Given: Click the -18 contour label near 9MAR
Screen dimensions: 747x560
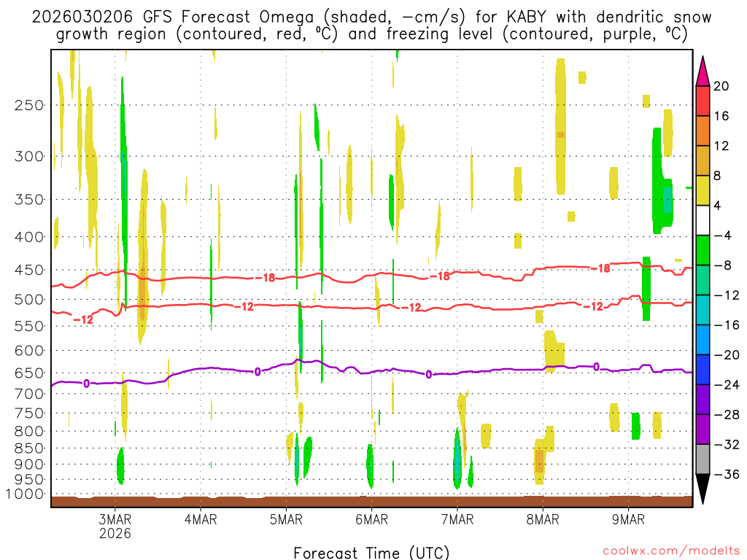Looking at the screenshot, I should 601,268.
